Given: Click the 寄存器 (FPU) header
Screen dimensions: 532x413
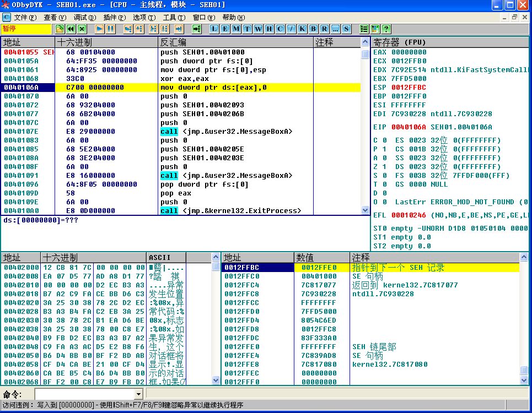Looking at the screenshot, I should coord(450,42).
